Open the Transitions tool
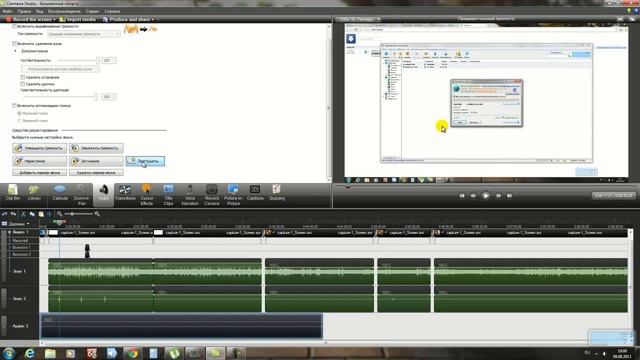This screenshot has height=360, width=640. (x=125, y=193)
